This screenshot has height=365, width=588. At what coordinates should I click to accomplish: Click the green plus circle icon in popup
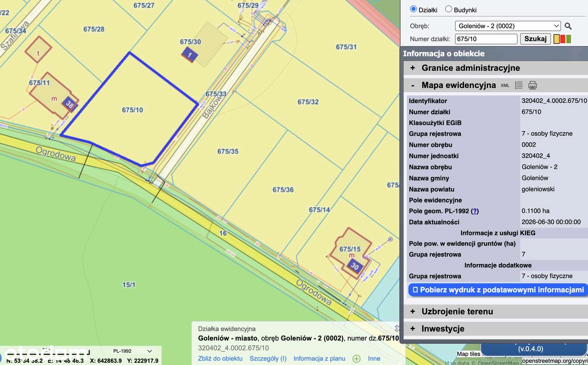click(x=356, y=359)
